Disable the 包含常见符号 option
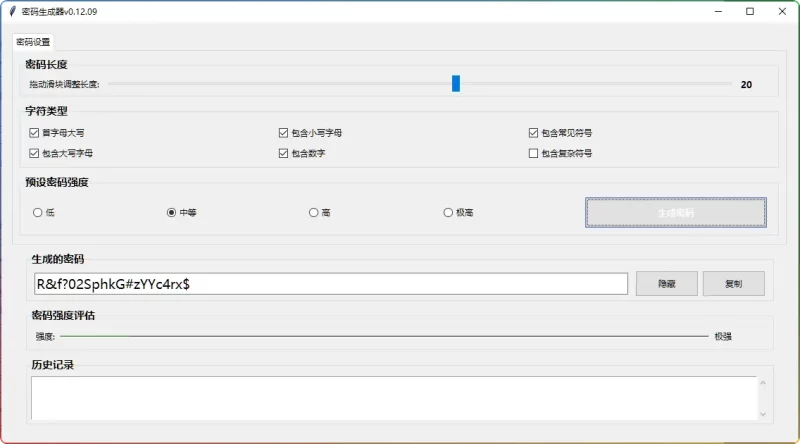The width and height of the screenshot is (800, 444). pos(533,132)
